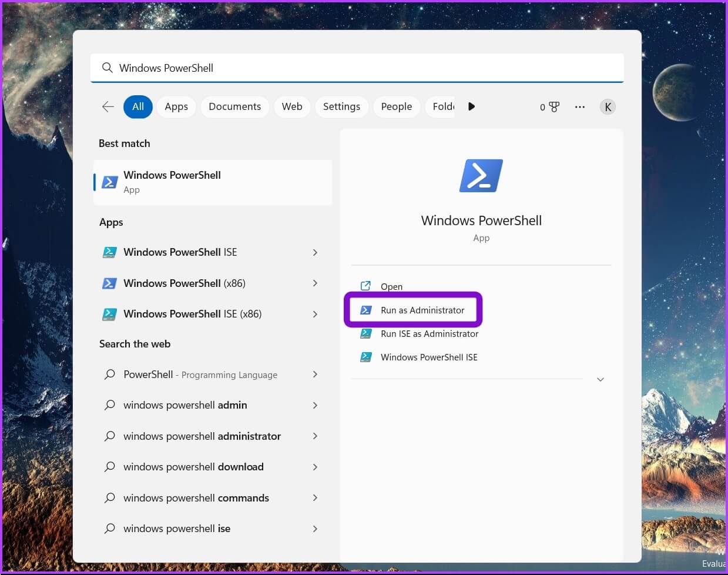
Task: Click Open in the PowerShell preview pane
Action: coord(391,286)
